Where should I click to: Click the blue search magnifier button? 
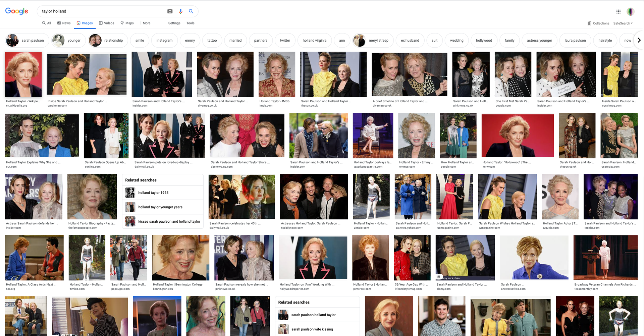coord(191,11)
